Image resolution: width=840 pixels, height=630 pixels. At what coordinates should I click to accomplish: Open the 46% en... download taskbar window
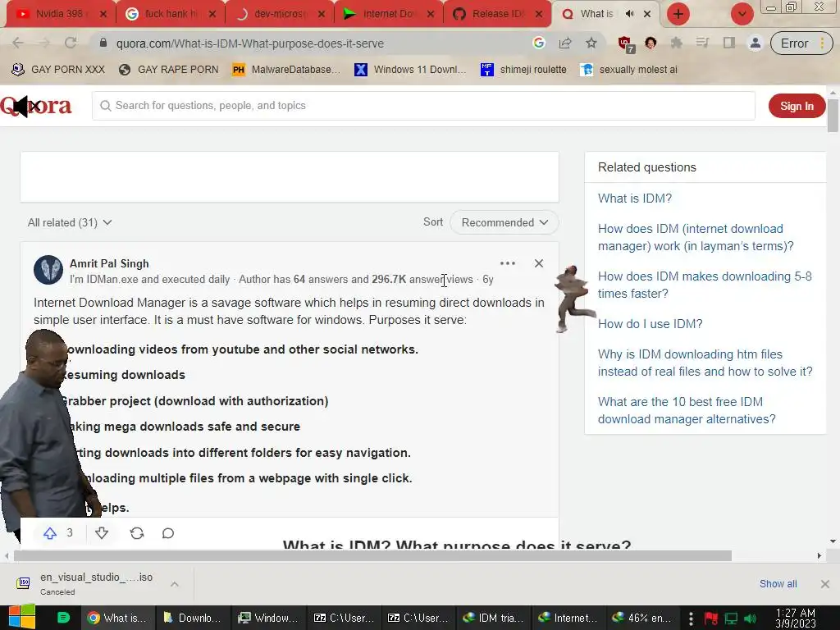pyautogui.click(x=643, y=618)
